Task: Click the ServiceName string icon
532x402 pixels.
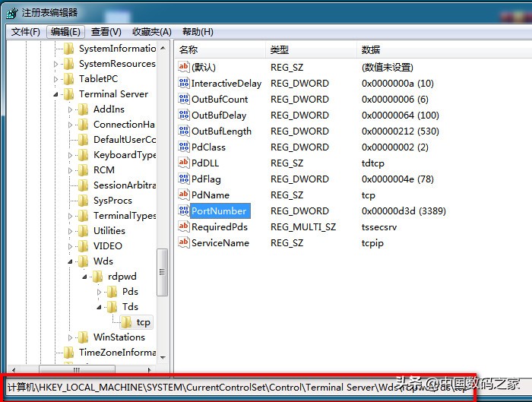Action: pyautogui.click(x=183, y=242)
